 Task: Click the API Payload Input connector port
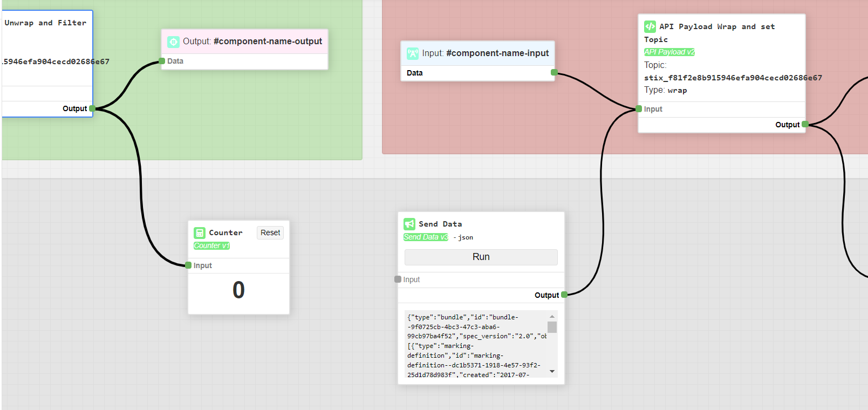tap(639, 109)
